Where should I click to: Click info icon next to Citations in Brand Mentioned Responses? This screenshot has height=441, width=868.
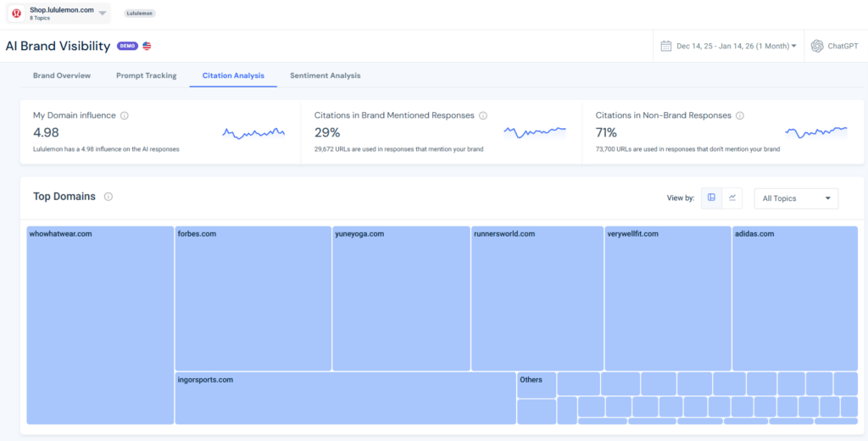[483, 115]
